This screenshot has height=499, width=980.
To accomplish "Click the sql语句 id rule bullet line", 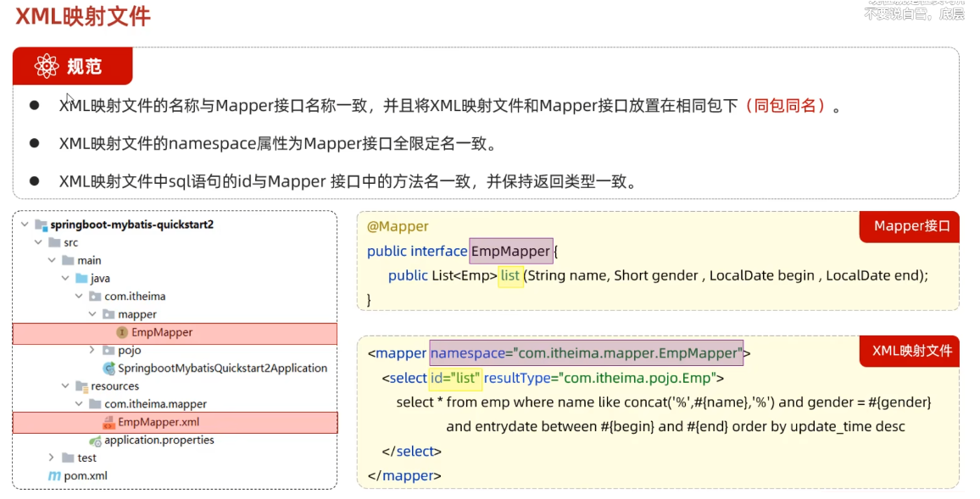I will 348,182.
